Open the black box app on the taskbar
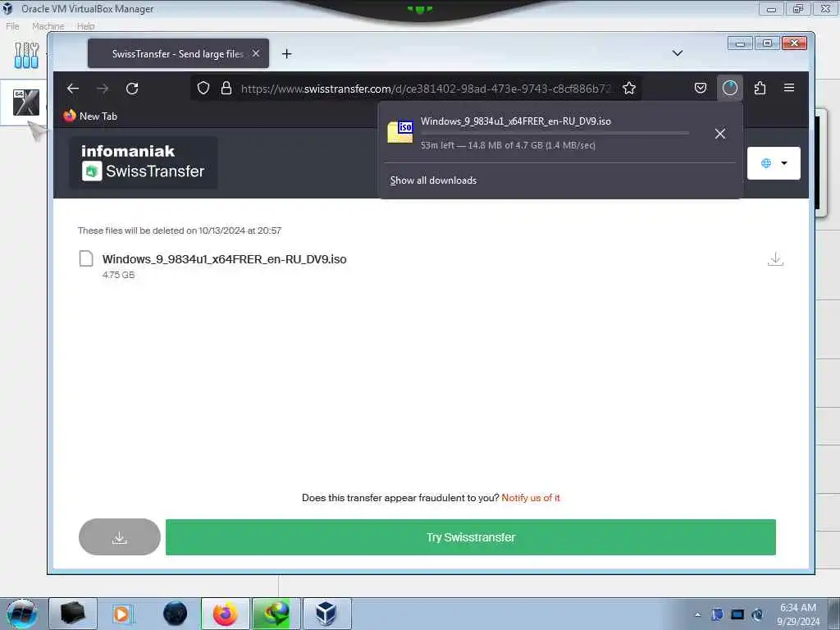This screenshot has height=630, width=840. click(x=72, y=614)
